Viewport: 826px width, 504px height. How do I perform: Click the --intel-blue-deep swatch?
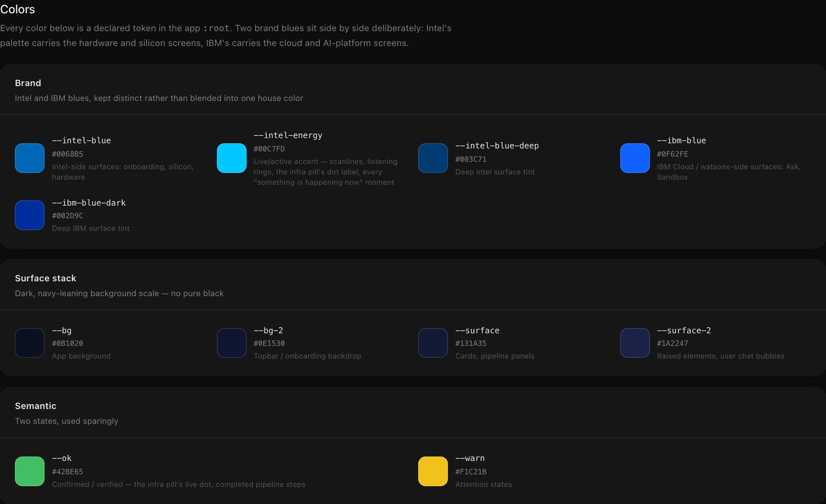(433, 158)
